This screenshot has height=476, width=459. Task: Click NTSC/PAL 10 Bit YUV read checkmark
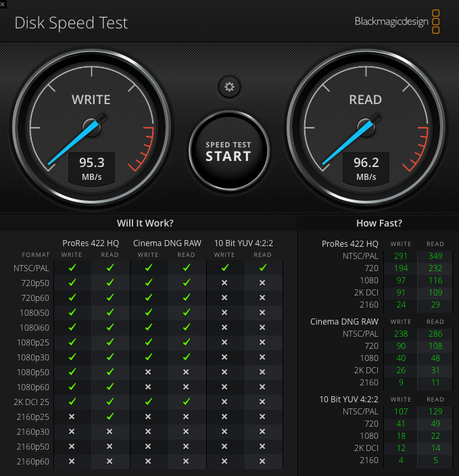262,268
